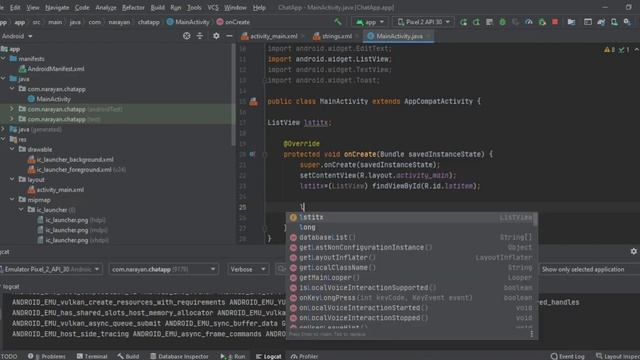Click Apply Changes and Restart Activity icon
Screen dimensions: 640x360
[476, 22]
